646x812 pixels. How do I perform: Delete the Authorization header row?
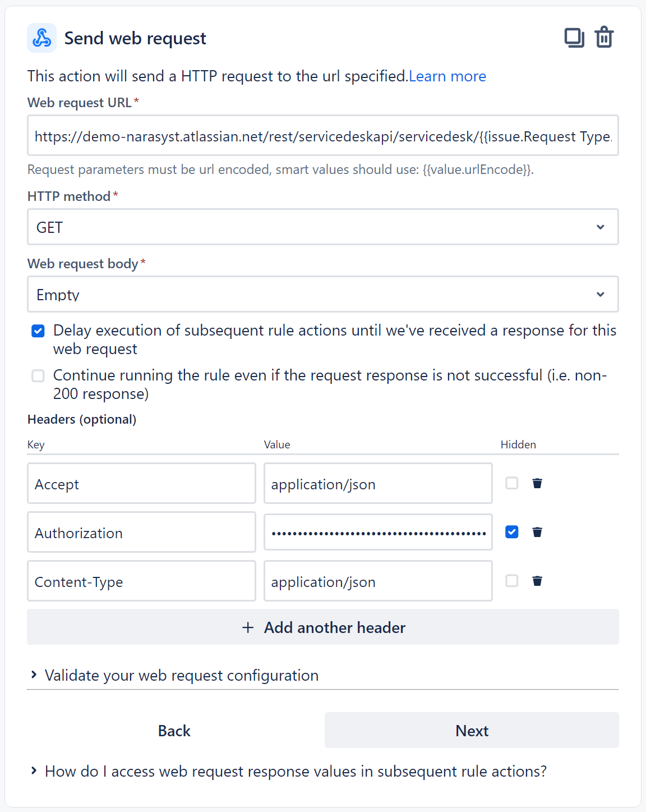(x=537, y=532)
